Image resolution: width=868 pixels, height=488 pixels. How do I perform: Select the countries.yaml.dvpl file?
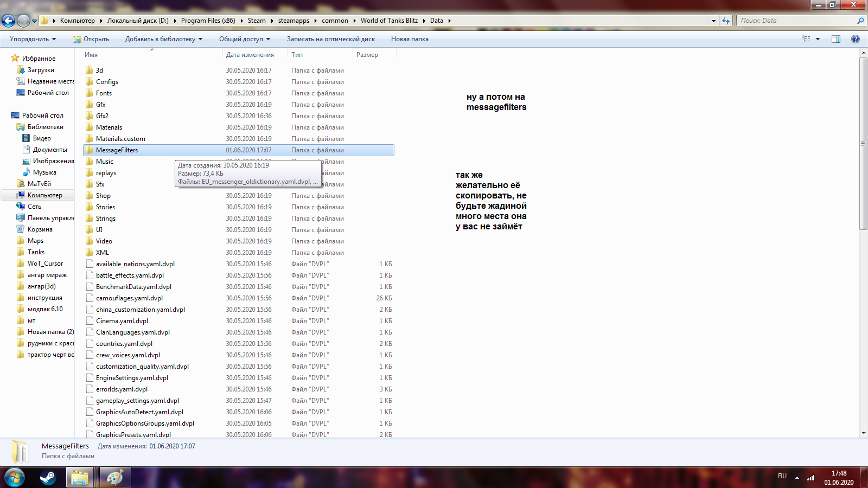pyautogui.click(x=239, y=344)
